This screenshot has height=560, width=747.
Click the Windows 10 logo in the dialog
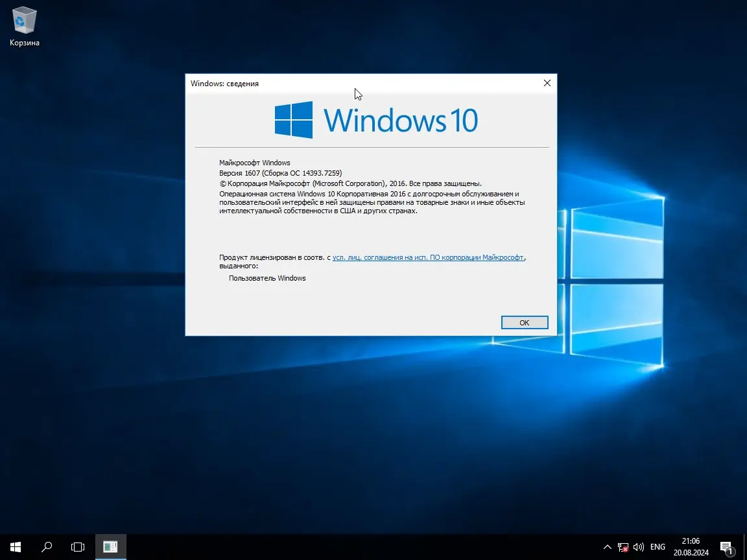pos(376,120)
